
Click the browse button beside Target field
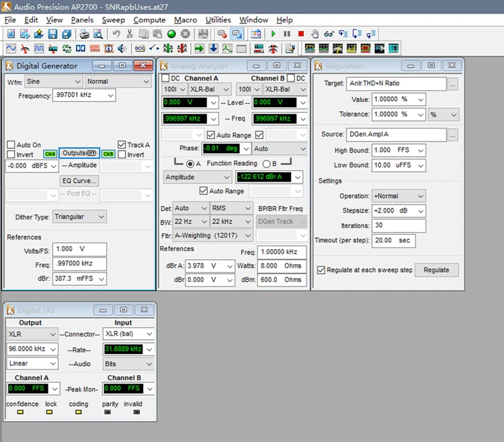452,85
